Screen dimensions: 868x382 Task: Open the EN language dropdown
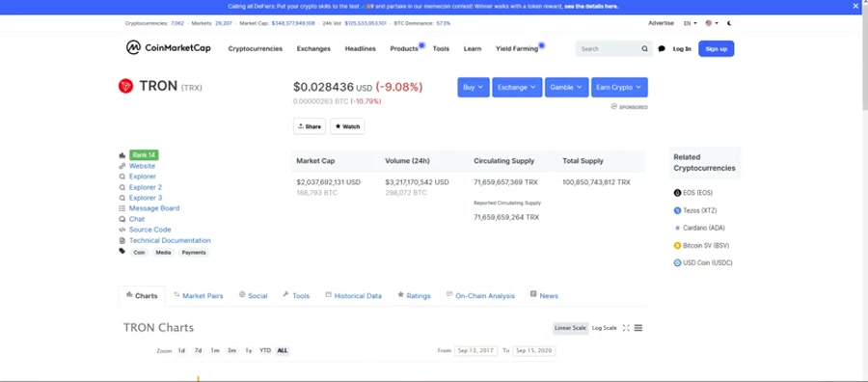[691, 23]
